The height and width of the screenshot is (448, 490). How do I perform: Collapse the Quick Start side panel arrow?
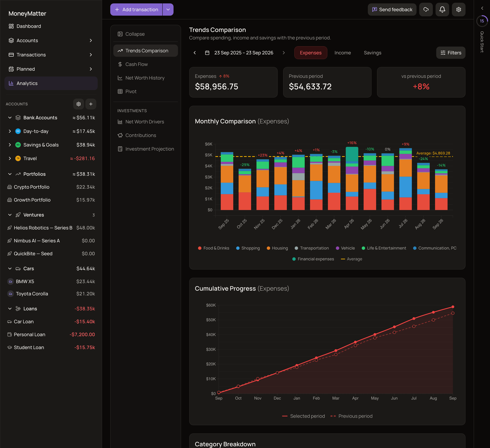click(x=482, y=8)
